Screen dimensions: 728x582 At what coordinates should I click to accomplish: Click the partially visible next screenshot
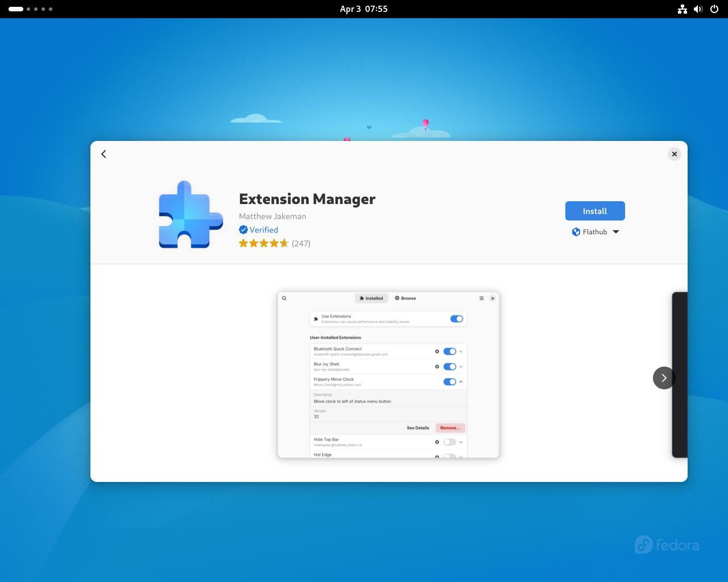point(680,375)
